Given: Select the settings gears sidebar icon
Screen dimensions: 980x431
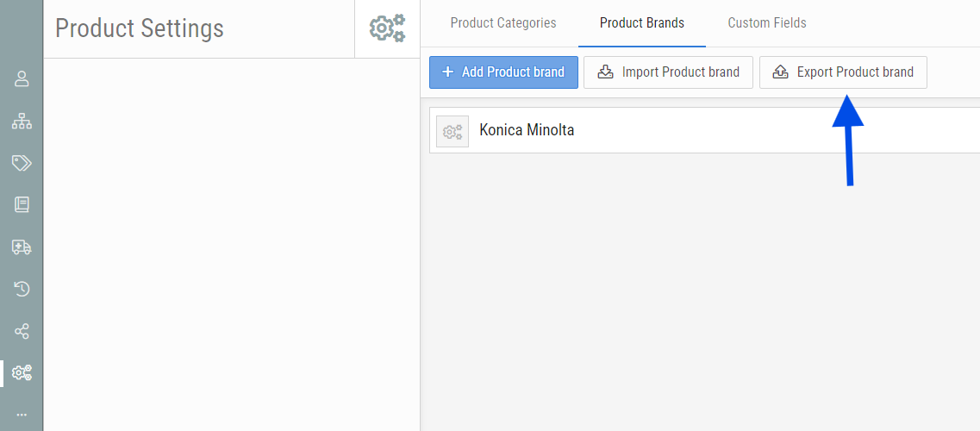Looking at the screenshot, I should 22,373.
